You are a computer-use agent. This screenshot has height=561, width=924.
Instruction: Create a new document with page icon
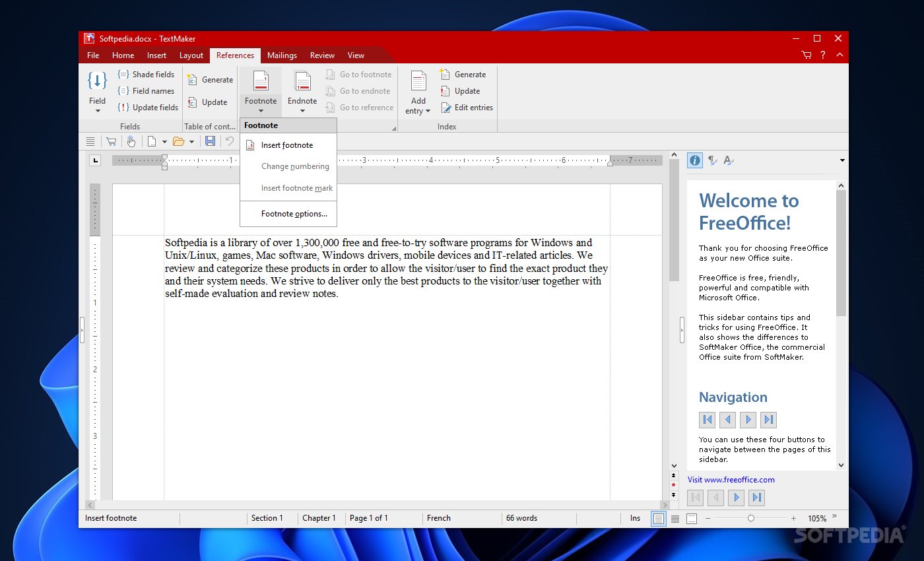(x=152, y=141)
